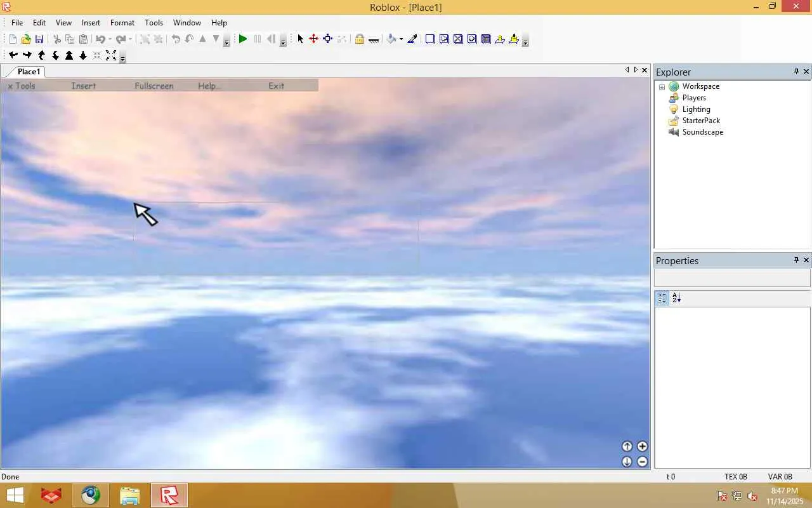Viewport: 812px width, 508px height.
Task: Click the circled up-arrow camera tilt button
Action: [x=627, y=446]
